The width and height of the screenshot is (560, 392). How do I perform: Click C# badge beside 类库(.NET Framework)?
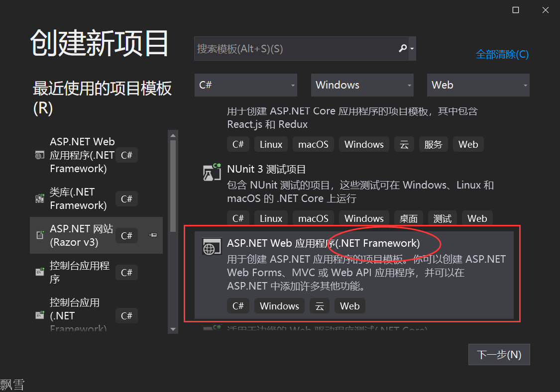click(127, 198)
